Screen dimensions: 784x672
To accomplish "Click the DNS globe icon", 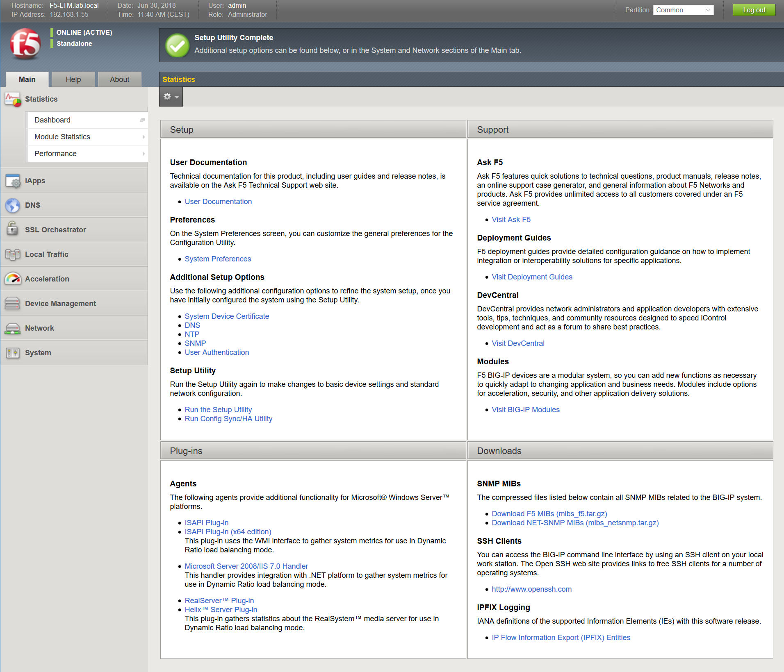I will coord(13,205).
